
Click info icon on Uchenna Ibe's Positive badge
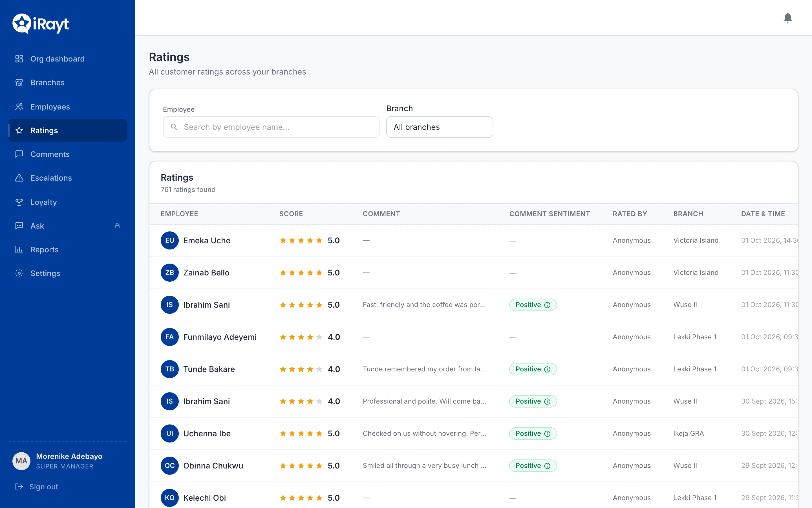pyautogui.click(x=547, y=434)
